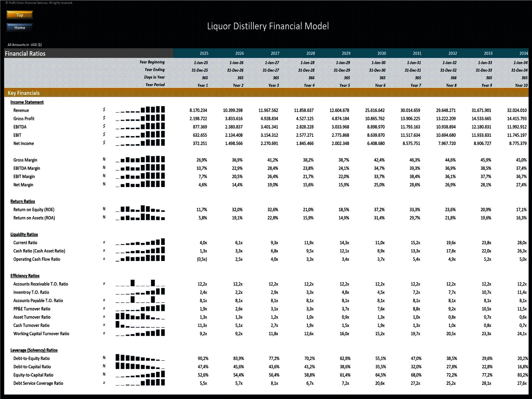Select EBIT Margin value 38,4%
This screenshot has width=532, height=399.
(x=415, y=177)
